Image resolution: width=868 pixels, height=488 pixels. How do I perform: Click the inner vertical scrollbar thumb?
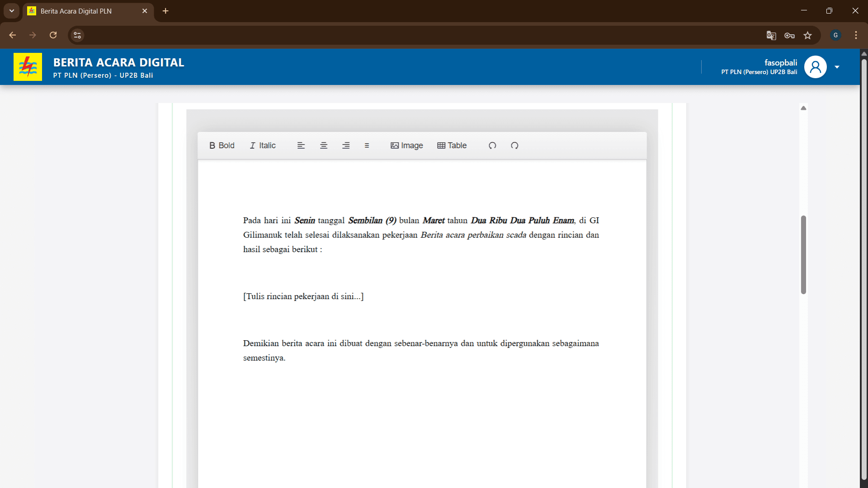(x=803, y=254)
